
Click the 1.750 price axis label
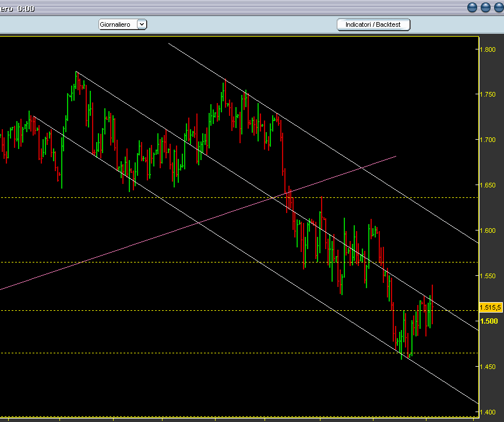(488, 94)
